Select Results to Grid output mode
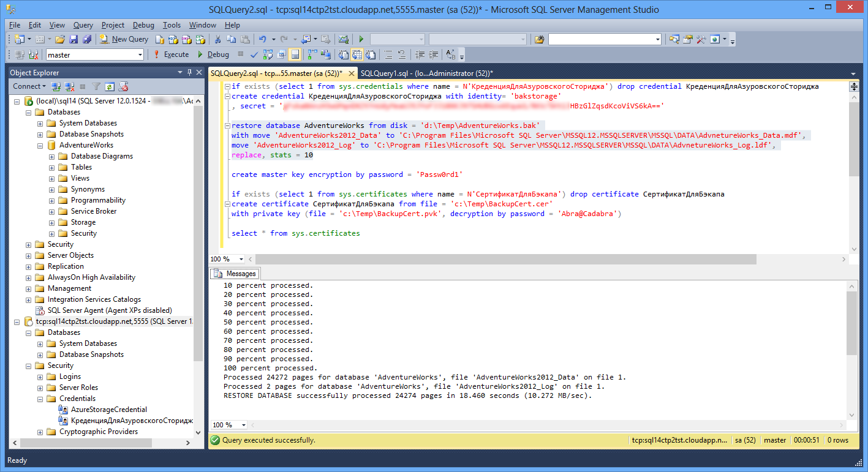This screenshot has height=472, width=868. point(357,54)
